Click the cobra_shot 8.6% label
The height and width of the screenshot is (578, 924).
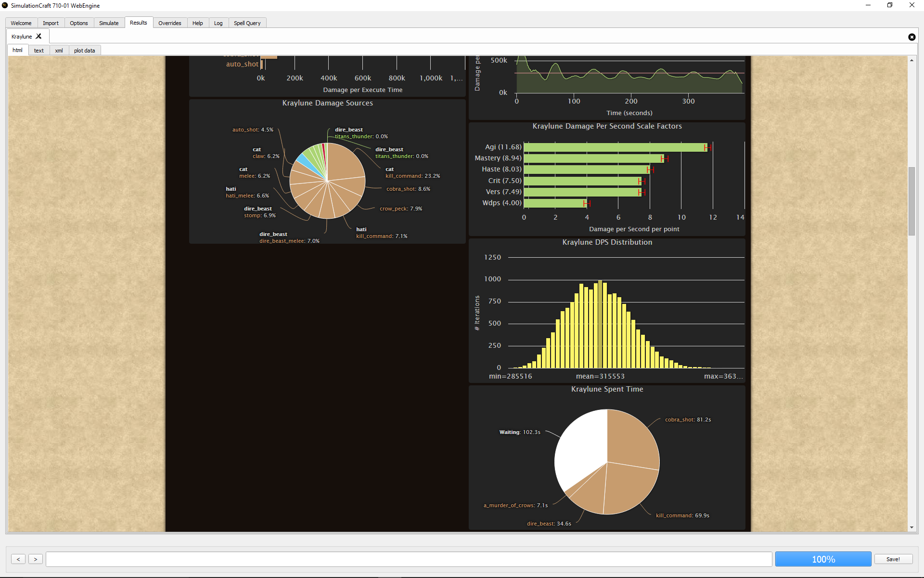pos(408,189)
